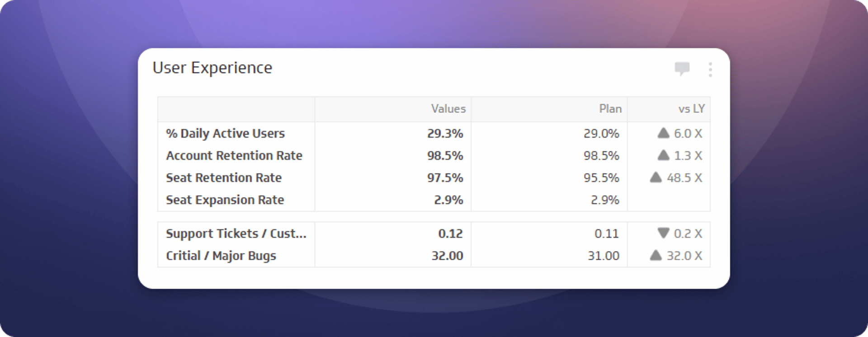Open the three-dot widget menu
The width and height of the screenshot is (868, 337).
click(710, 70)
